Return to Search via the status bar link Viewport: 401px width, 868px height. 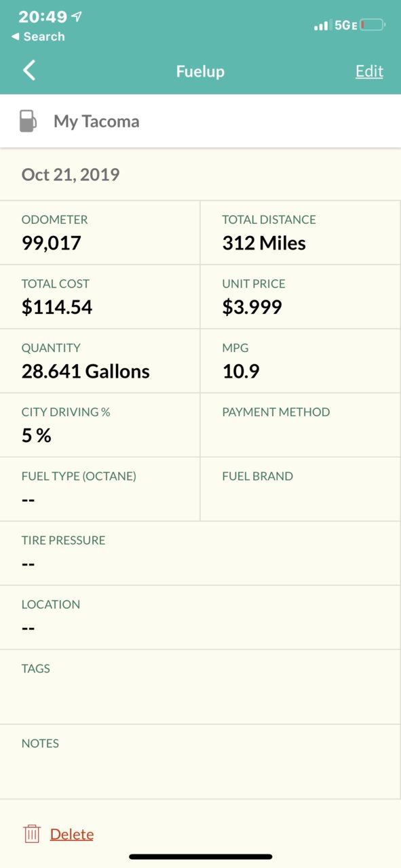tap(39, 37)
